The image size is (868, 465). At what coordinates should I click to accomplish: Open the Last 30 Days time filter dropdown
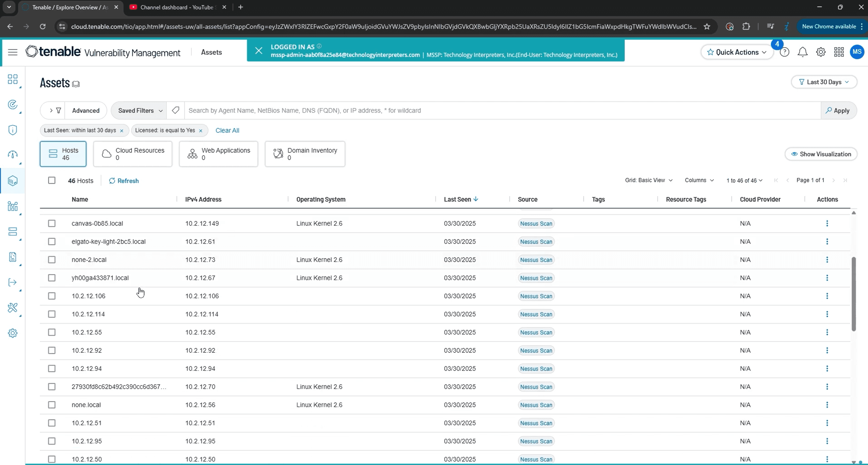(824, 82)
